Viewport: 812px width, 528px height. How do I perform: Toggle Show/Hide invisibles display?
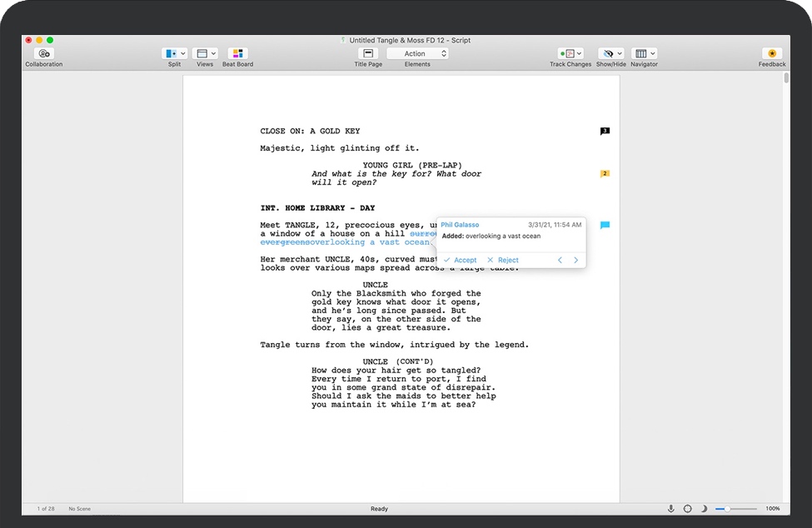point(610,52)
